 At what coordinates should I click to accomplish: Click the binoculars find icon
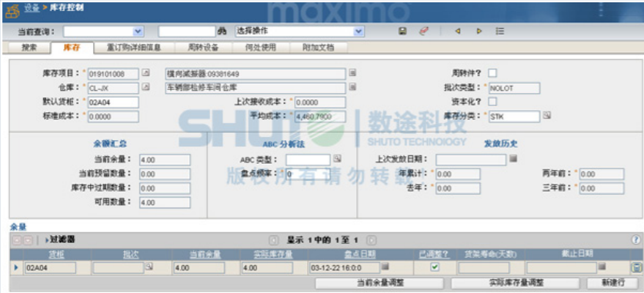point(222,32)
